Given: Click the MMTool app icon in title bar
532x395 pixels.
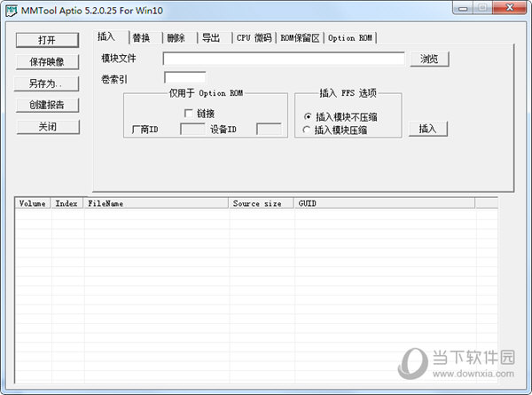Looking at the screenshot, I should point(12,11).
